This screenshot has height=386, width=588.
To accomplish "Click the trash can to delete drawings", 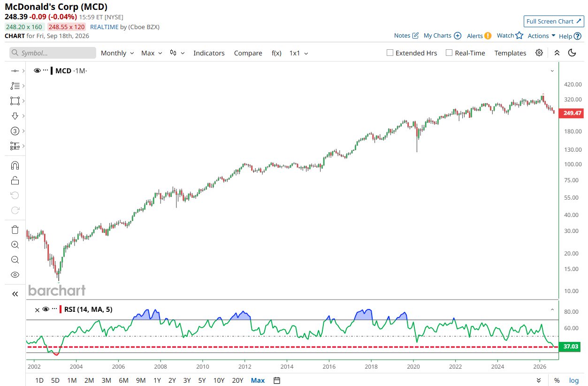I will click(x=15, y=230).
